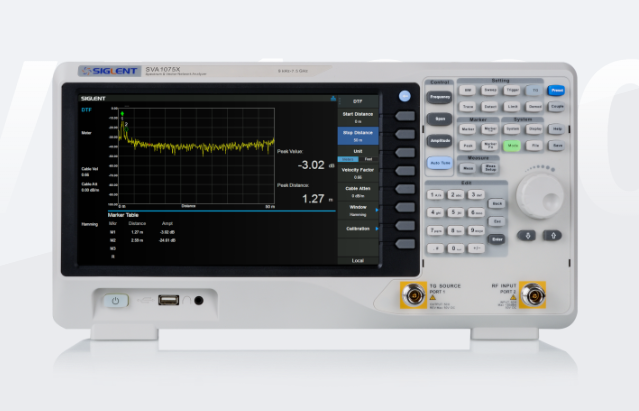
Task: Tap the blue Auto Tune key
Action: [440, 163]
